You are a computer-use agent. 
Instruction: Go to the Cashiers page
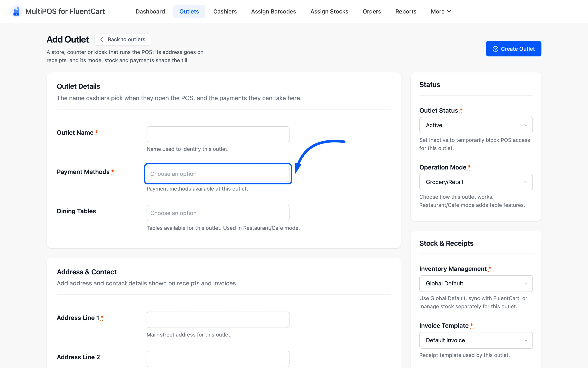pyautogui.click(x=225, y=11)
